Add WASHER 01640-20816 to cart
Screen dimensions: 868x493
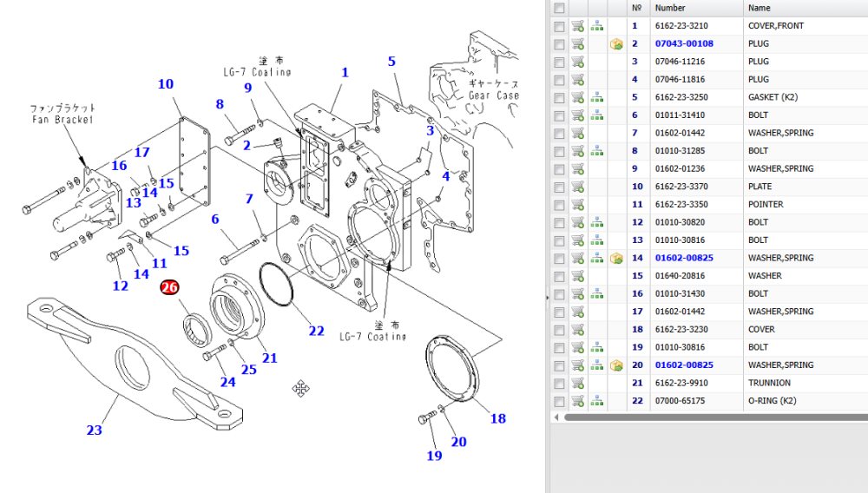coord(578,276)
